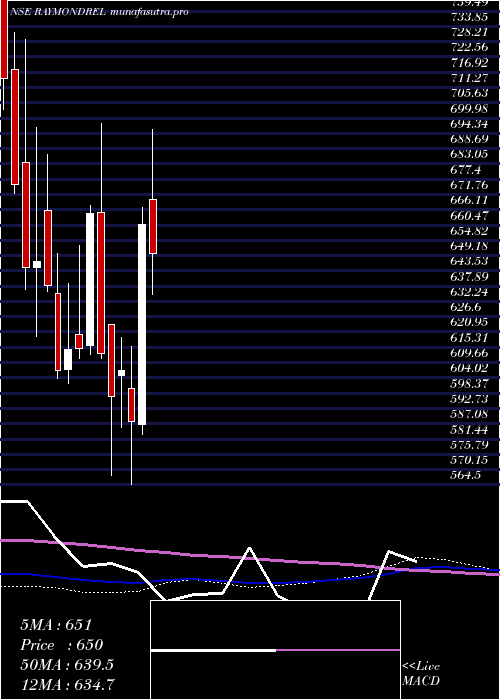Viewport: 500px width, 700px height.
Task: Click the 626.6 price axis label
Action: [466, 307]
